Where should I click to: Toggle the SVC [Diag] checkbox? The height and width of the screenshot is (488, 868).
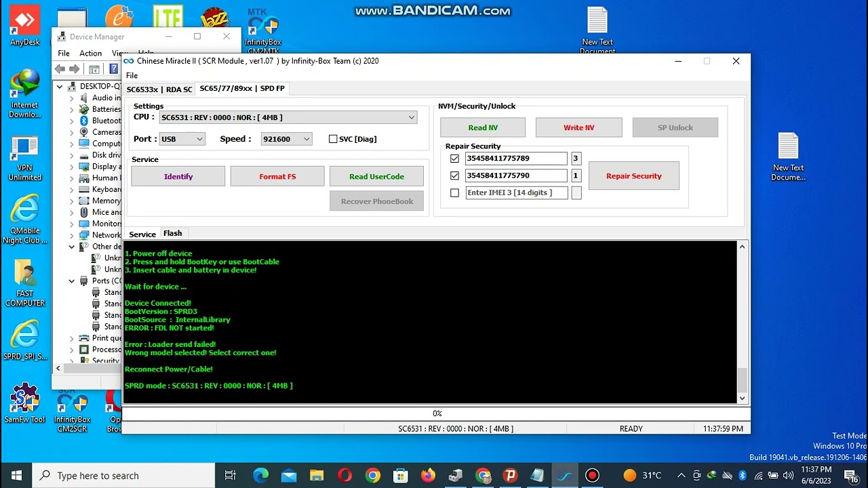pos(333,139)
